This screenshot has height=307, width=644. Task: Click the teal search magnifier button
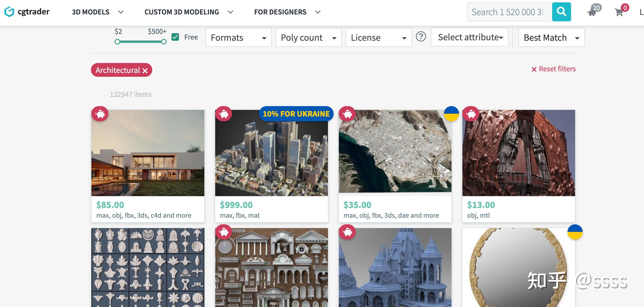coord(561,12)
